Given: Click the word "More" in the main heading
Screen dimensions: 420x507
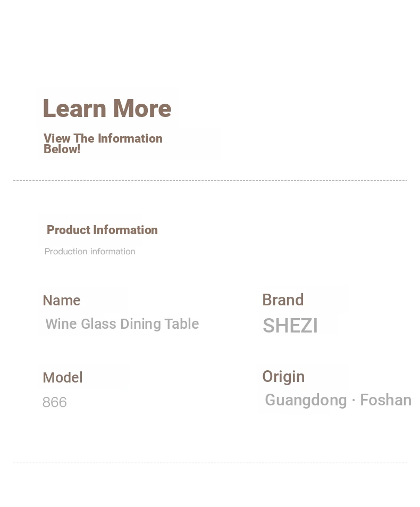Looking at the screenshot, I should [x=142, y=109].
